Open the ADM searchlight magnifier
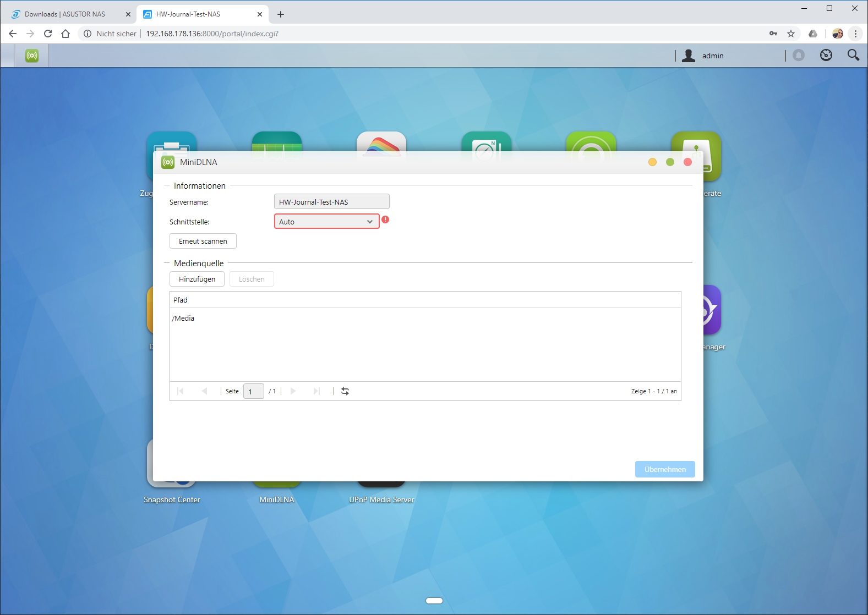 pyautogui.click(x=853, y=55)
